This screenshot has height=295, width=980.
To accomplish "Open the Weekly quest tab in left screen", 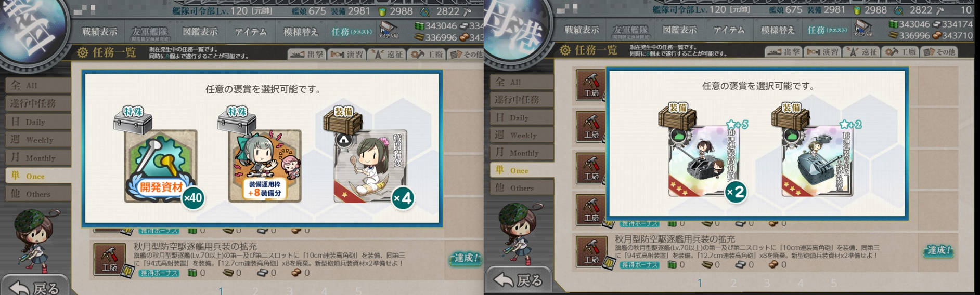I will coord(38,140).
